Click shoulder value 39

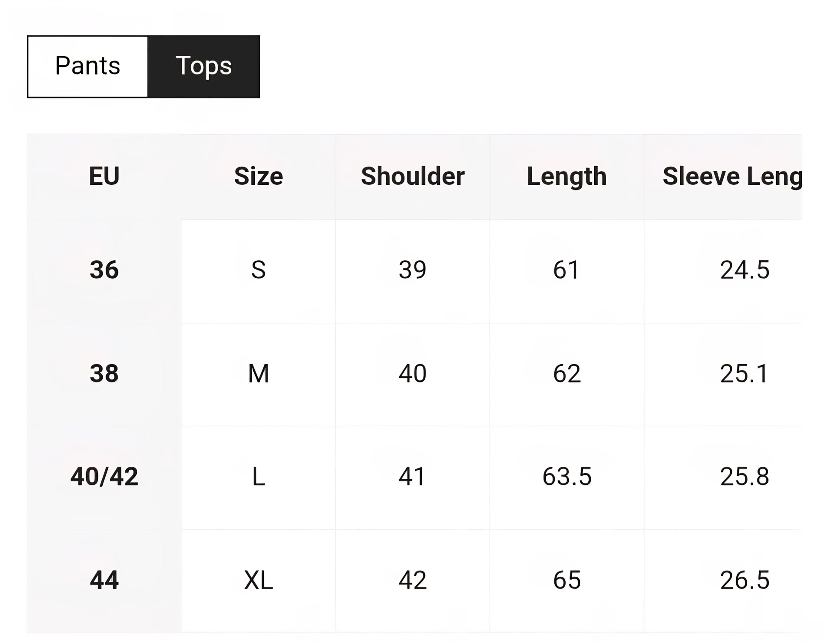coord(412,270)
